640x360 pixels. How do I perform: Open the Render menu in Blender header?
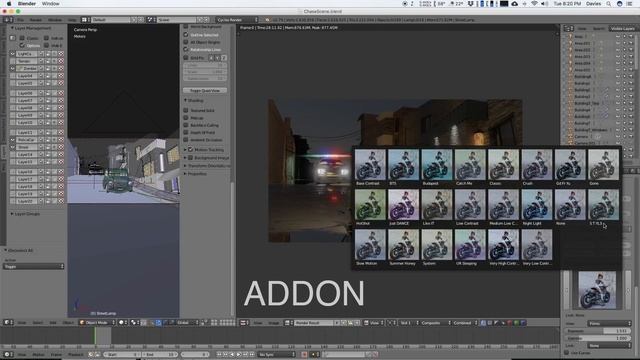[36, 20]
